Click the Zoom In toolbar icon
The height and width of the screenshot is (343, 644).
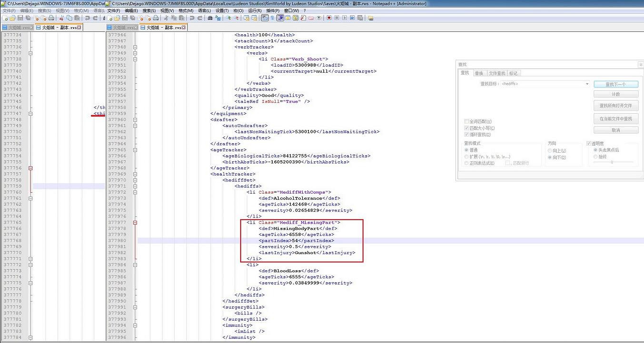coord(228,18)
